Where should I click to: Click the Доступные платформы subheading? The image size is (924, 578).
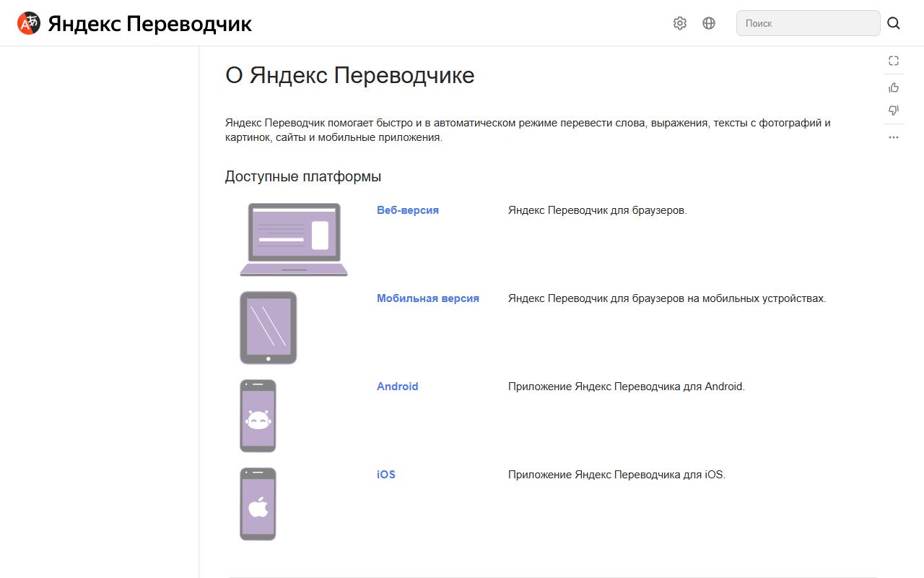[303, 176]
